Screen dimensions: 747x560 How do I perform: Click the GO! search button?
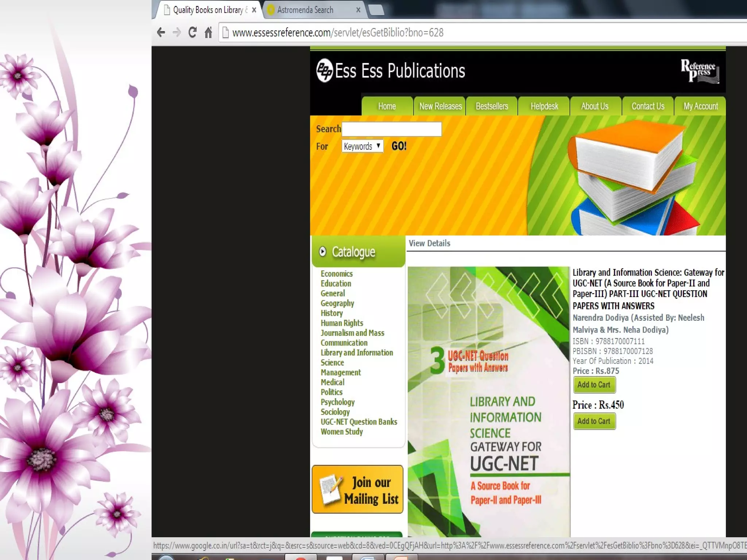(x=399, y=146)
